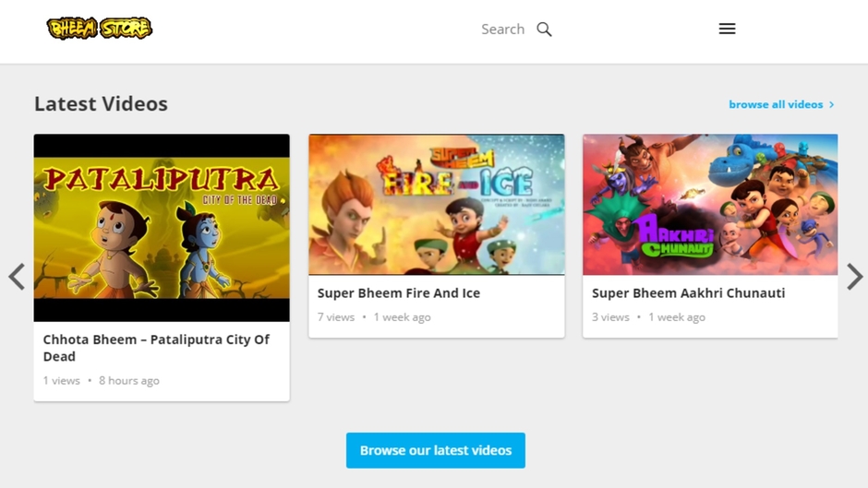Open title Super Bheem Aakhri Chunauti
The width and height of the screenshot is (868, 488).
point(688,293)
